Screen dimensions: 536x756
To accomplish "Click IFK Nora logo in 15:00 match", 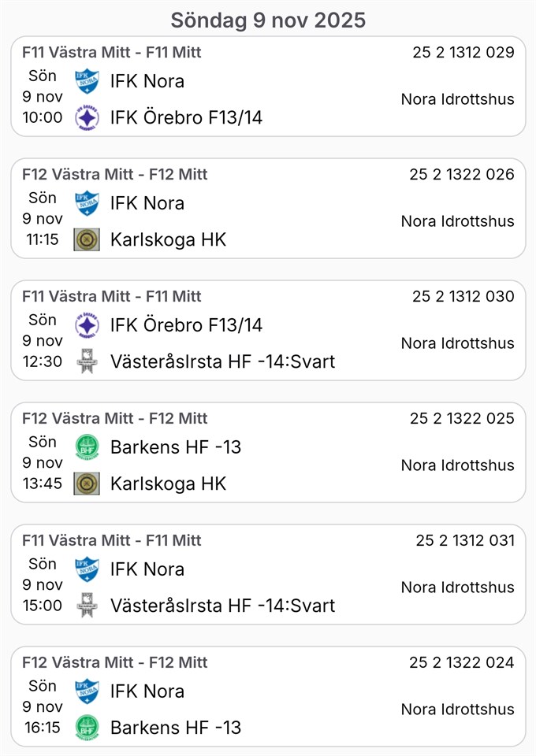I will click(87, 569).
